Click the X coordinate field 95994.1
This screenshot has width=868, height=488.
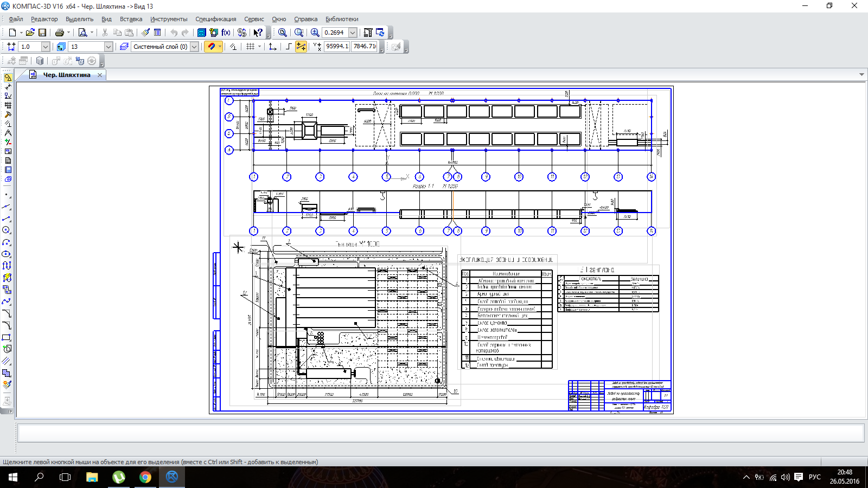337,47
